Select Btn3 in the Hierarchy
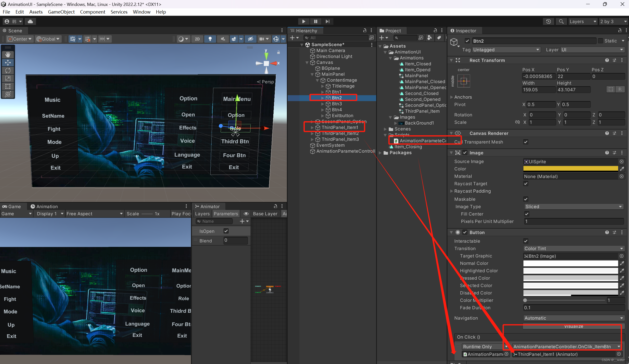This screenshot has width=629, height=364. [x=337, y=104]
